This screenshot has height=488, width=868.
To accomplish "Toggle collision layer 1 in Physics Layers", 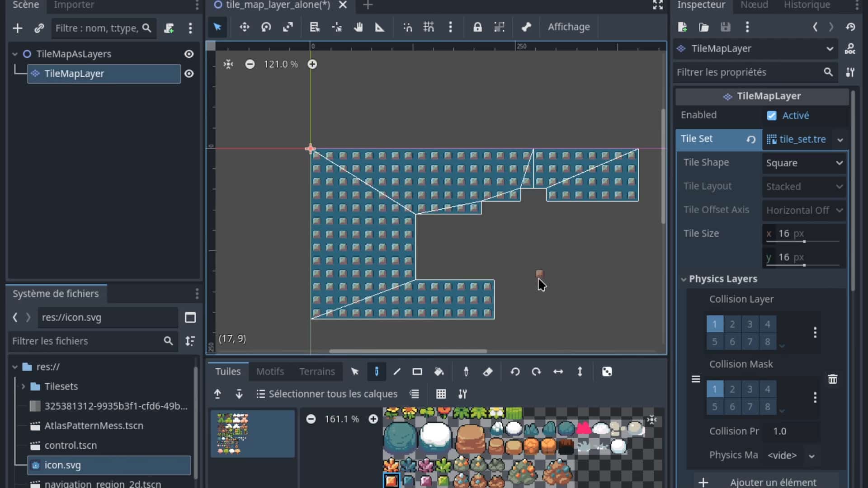I will coord(715,324).
